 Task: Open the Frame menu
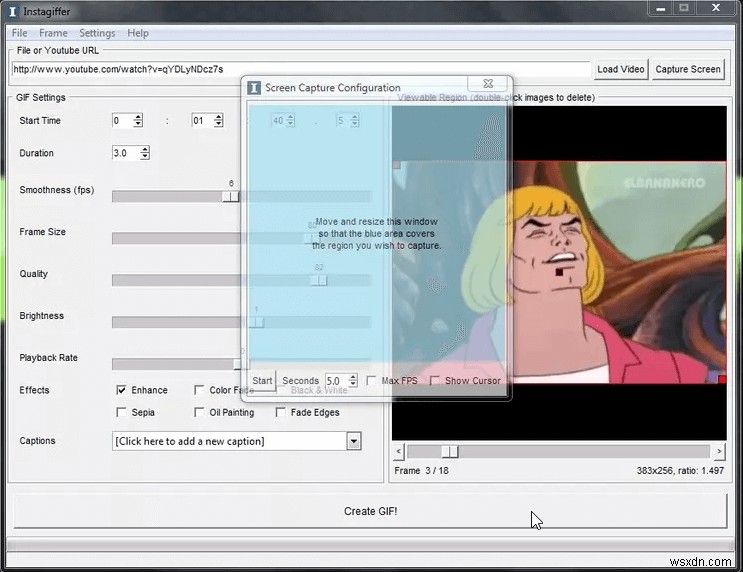pyautogui.click(x=53, y=33)
